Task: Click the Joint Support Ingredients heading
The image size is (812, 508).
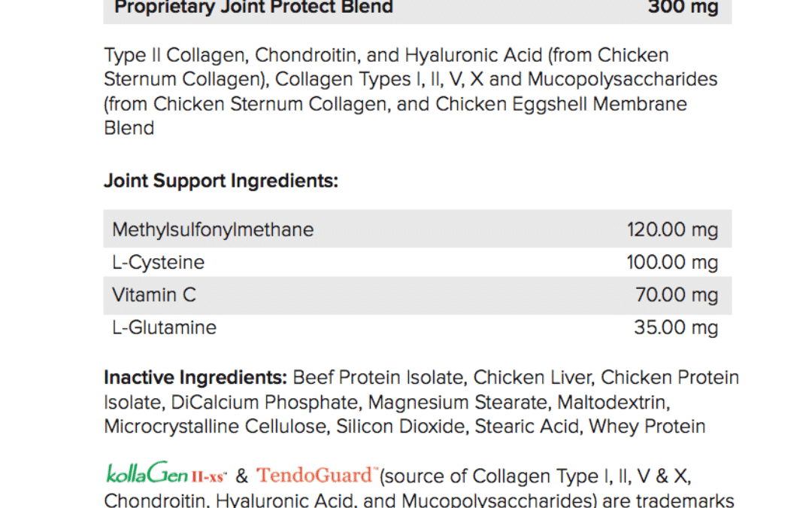Action: (221, 181)
